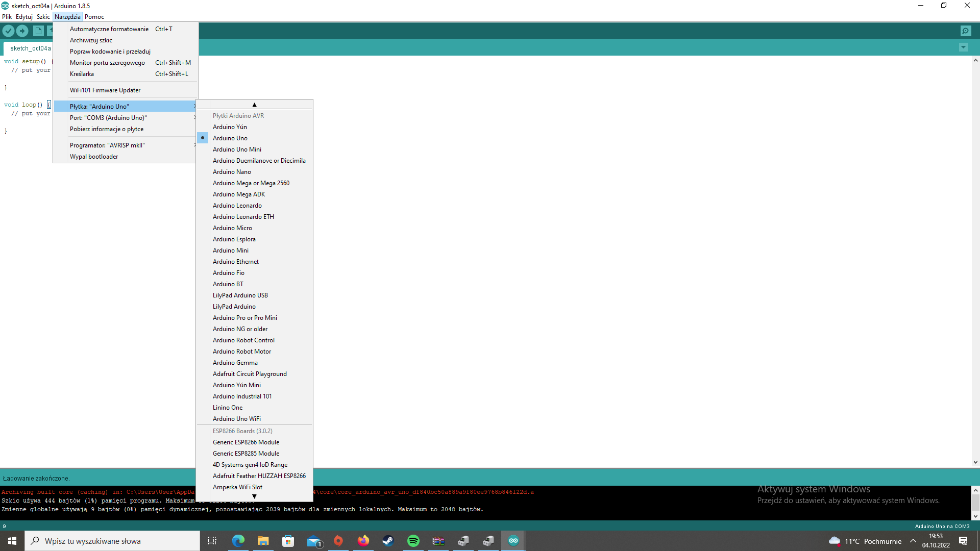Click Pobierz informacje o płytce

[125, 129]
